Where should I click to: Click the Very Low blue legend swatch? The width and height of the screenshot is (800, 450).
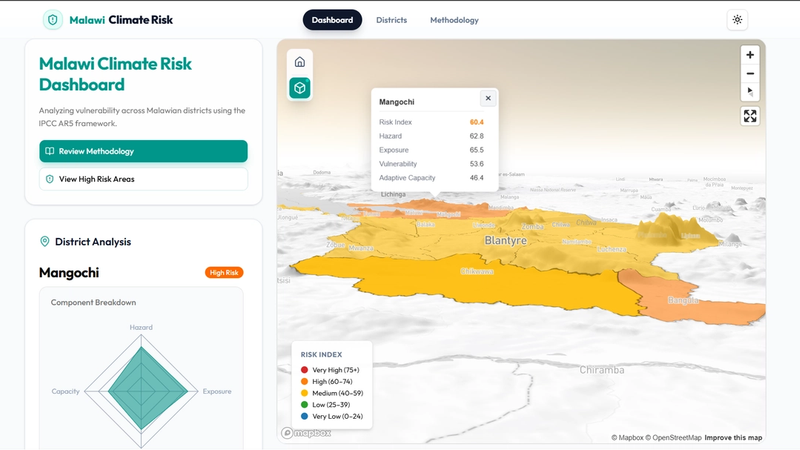pos(305,416)
